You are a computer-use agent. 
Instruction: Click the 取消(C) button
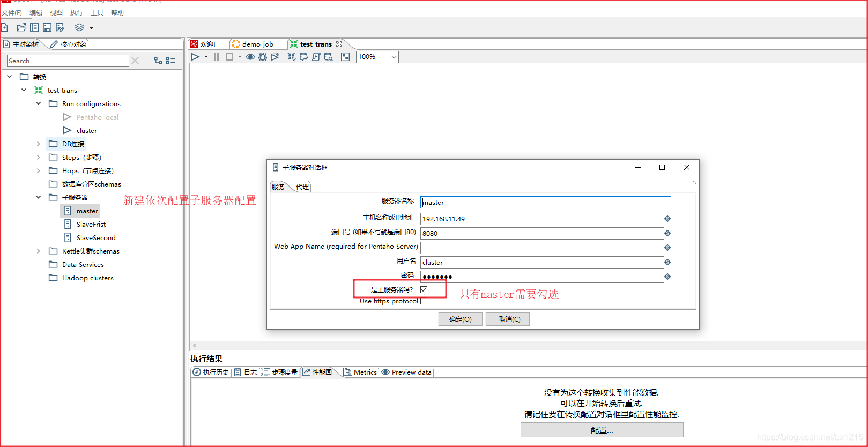tap(508, 319)
